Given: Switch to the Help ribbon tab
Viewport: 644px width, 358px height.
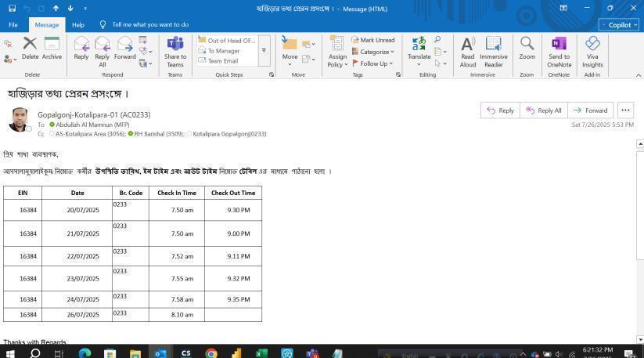Looking at the screenshot, I should tap(78, 25).
